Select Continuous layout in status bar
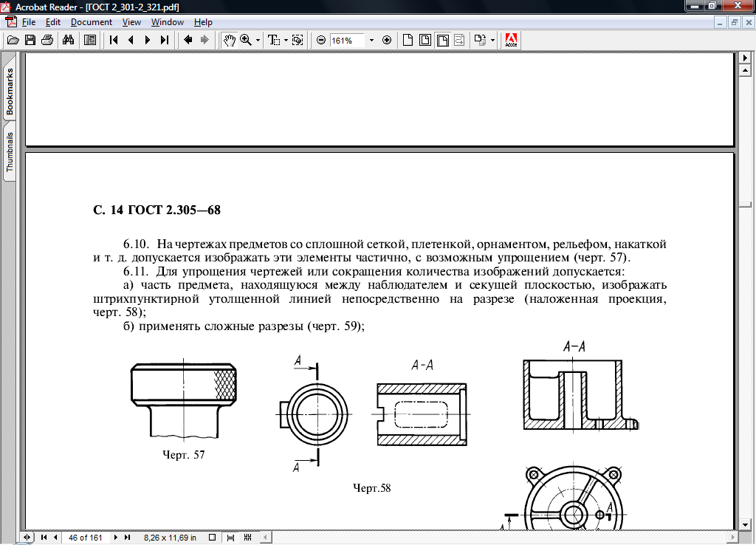This screenshot has height=545, width=756. click(230, 538)
